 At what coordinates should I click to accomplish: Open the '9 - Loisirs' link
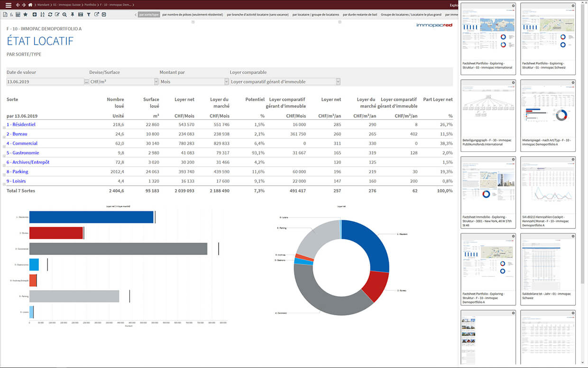[x=16, y=181]
